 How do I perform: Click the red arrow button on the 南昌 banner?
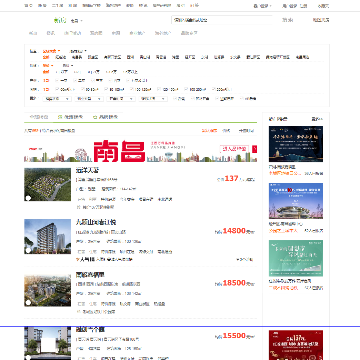pos(255,149)
